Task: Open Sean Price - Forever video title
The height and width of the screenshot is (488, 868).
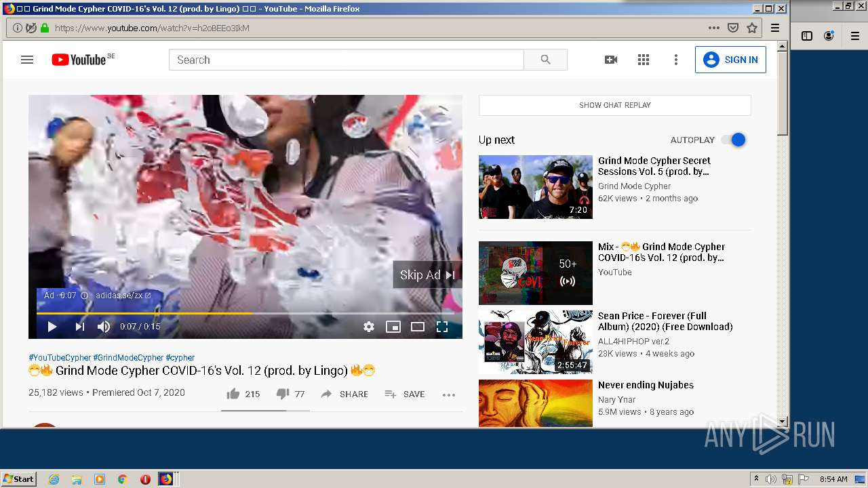Action: (x=665, y=321)
